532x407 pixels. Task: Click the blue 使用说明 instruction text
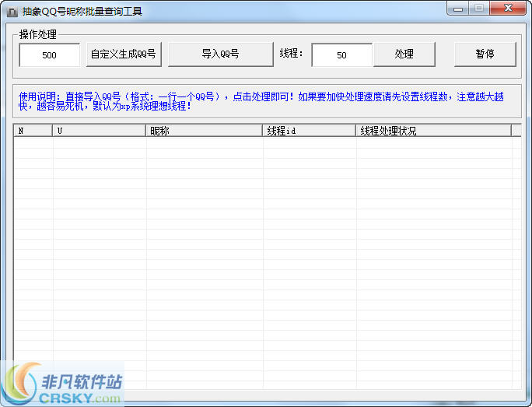pos(261,101)
